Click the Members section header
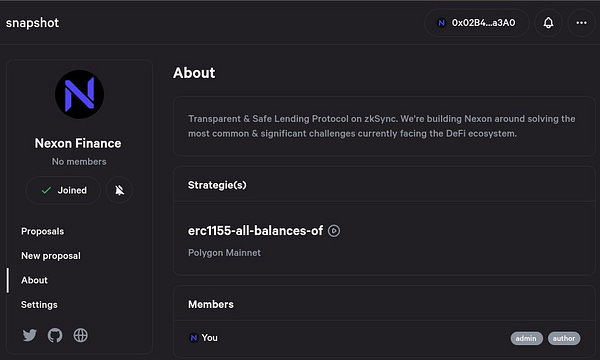The image size is (600, 360). click(211, 305)
